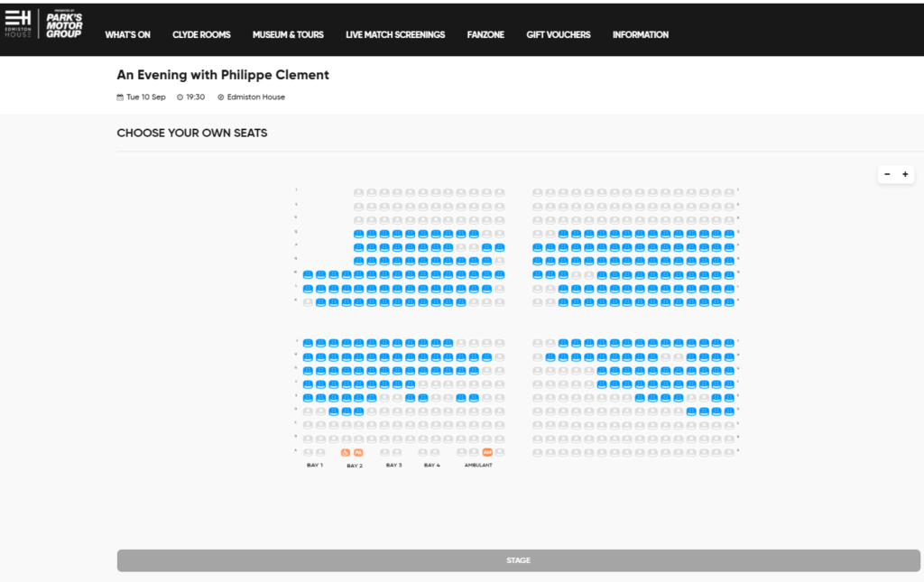Open the What's On menu

(x=127, y=35)
